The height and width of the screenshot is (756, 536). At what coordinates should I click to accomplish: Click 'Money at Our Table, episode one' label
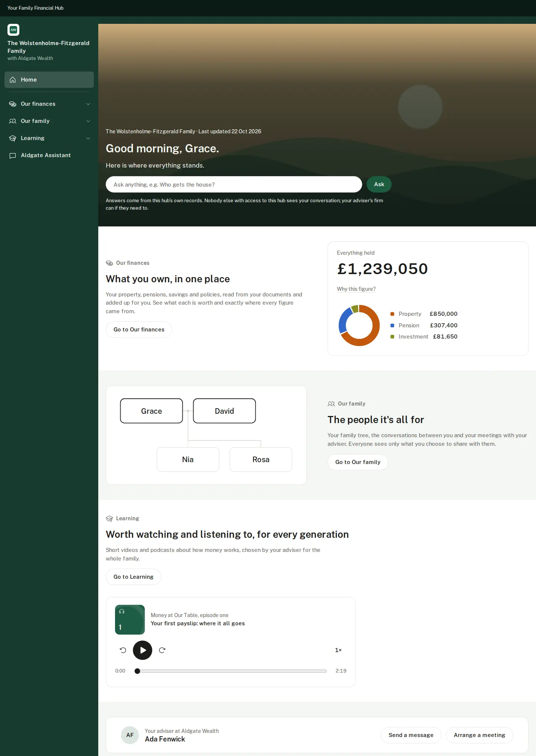(x=189, y=615)
